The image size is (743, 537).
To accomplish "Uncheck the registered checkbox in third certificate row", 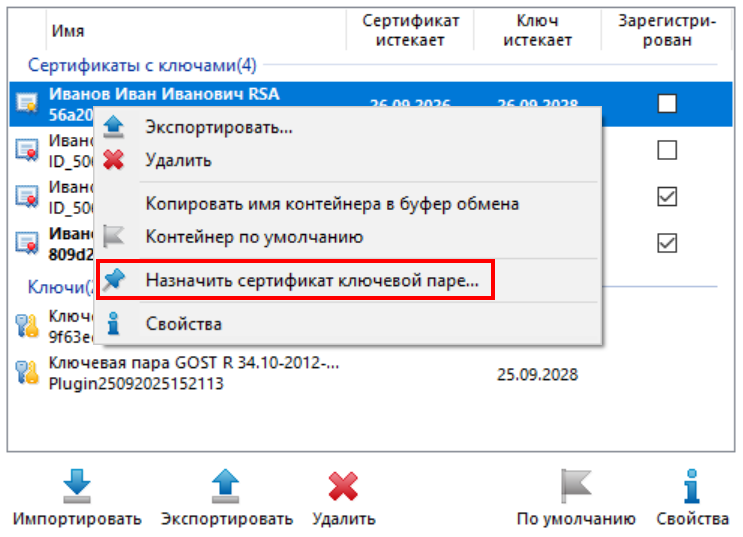I will pyautogui.click(x=667, y=196).
